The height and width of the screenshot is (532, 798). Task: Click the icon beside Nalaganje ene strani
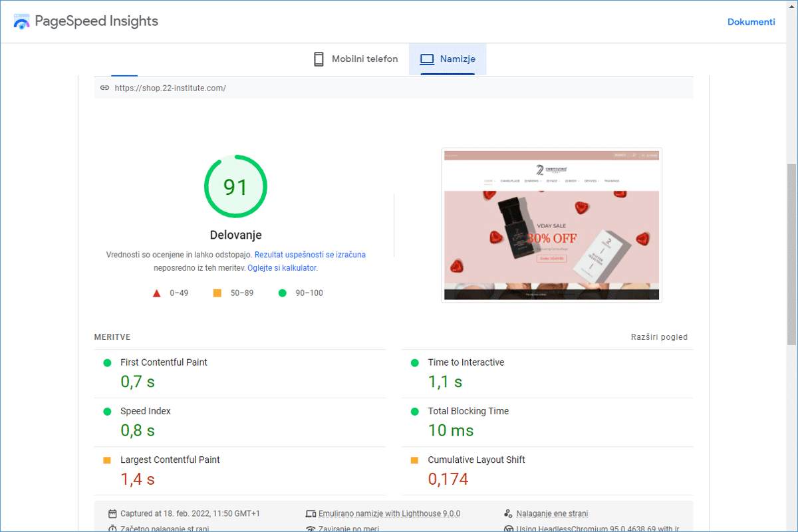point(508,513)
